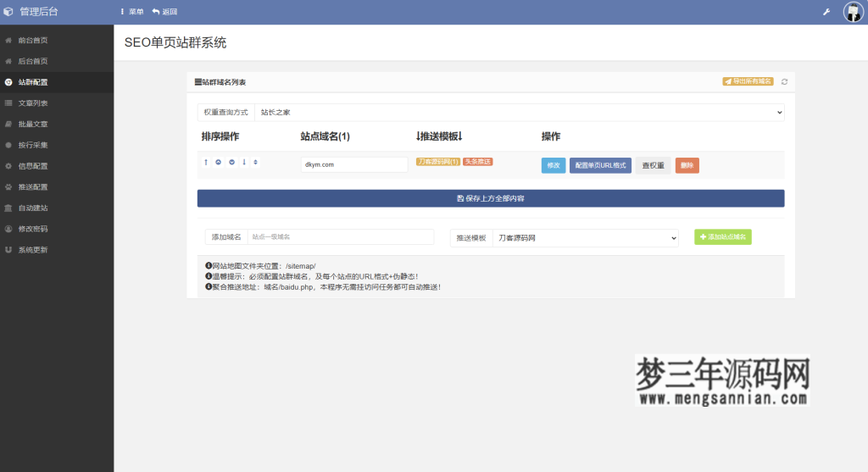Open the 菜单 menu toggle
This screenshot has width=868, height=472.
[x=131, y=12]
